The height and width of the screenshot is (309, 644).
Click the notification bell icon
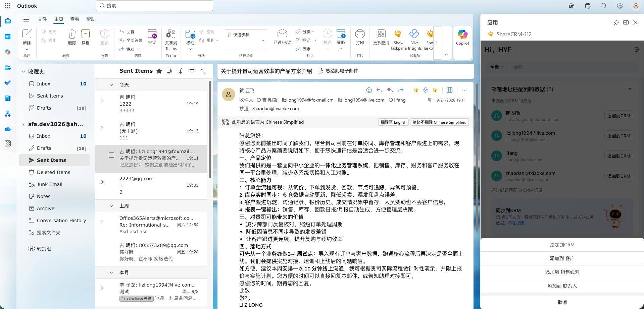pyautogui.click(x=603, y=6)
